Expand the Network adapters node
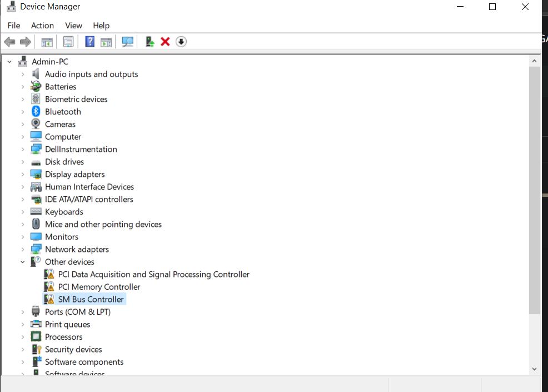Image resolution: width=548 pixels, height=392 pixels. (x=23, y=249)
